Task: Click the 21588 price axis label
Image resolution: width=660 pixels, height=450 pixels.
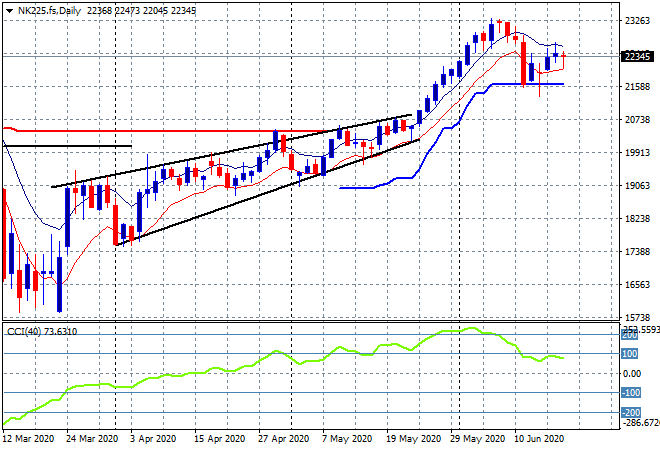Action: [x=637, y=87]
